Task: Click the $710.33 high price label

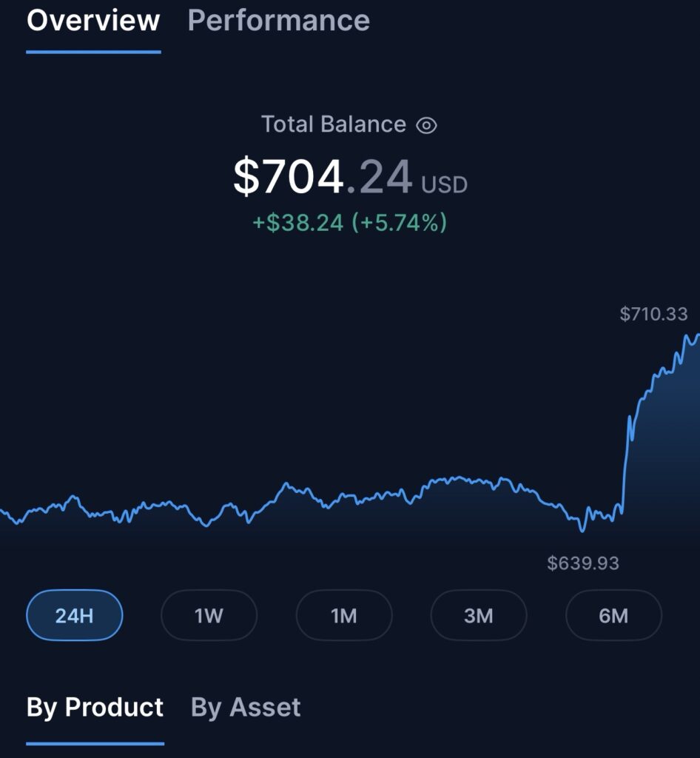Action: (653, 314)
